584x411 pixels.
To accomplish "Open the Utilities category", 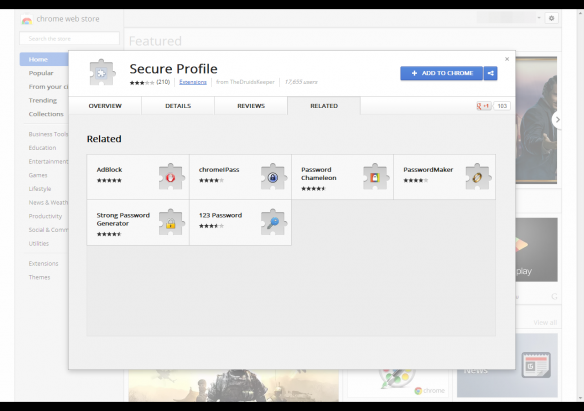I will [x=39, y=243].
